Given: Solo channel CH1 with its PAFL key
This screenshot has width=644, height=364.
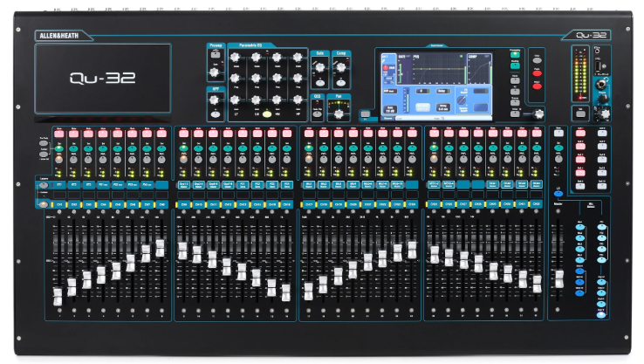Looking at the screenshot, I should [59, 160].
